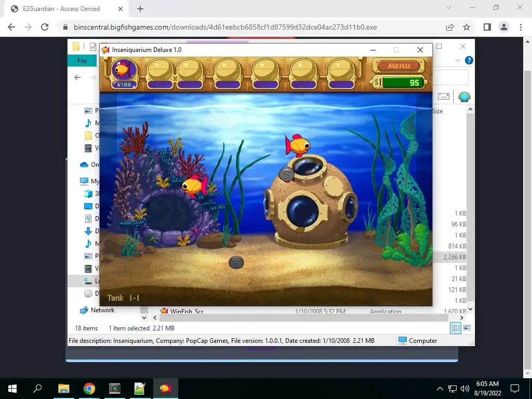This screenshot has height=399, width=532.
Task: Open Chrome three-dot menu
Action: [x=521, y=27]
